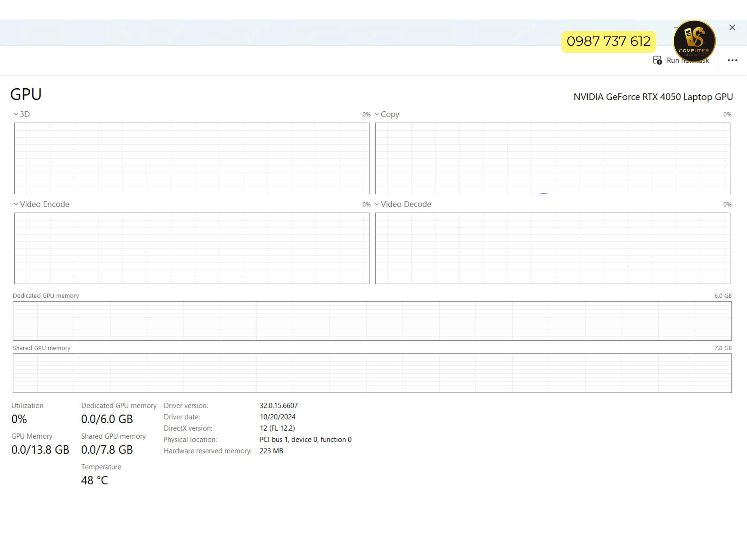Click the 3D usage graph
747x560 pixels.
[192, 158]
